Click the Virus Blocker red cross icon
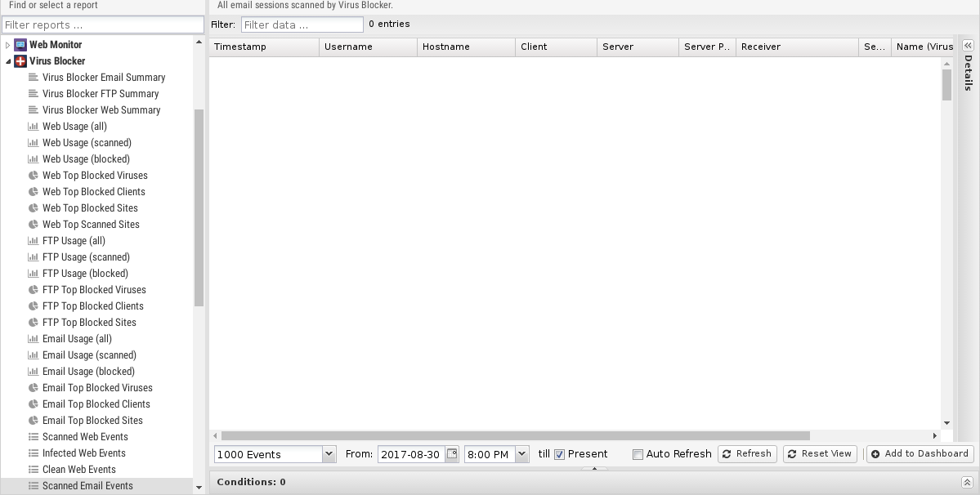 [x=20, y=61]
